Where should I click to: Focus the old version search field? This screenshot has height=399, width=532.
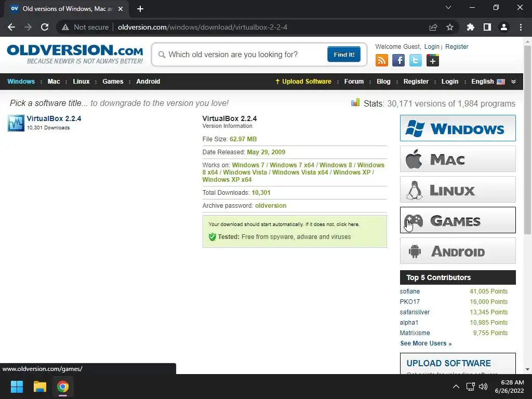click(x=241, y=55)
